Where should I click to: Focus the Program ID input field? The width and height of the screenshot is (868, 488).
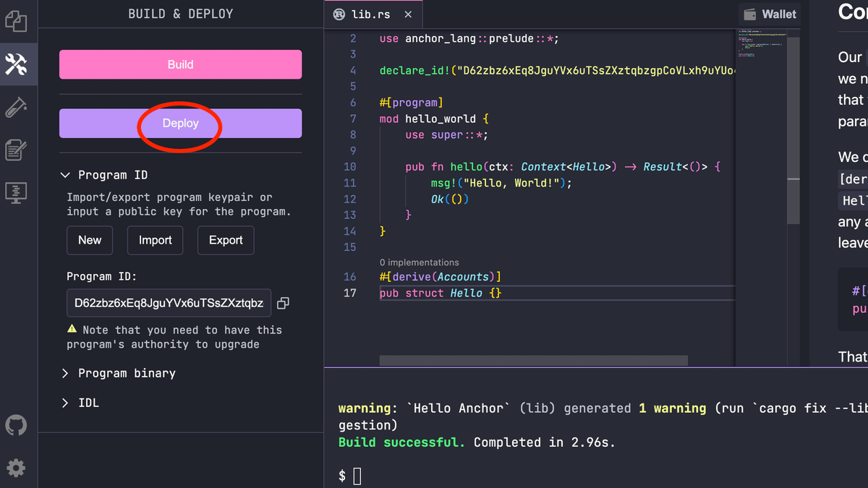coord(169,303)
